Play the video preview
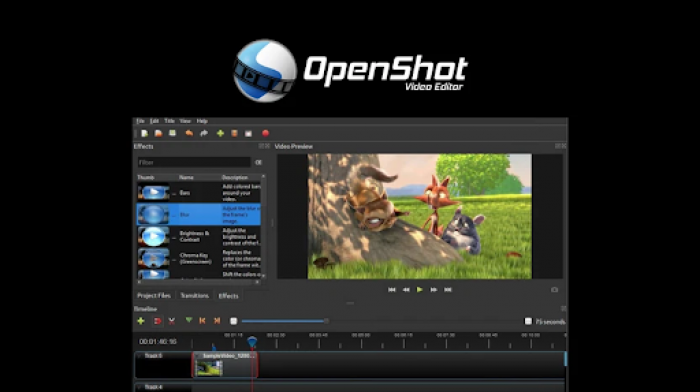 coord(420,290)
